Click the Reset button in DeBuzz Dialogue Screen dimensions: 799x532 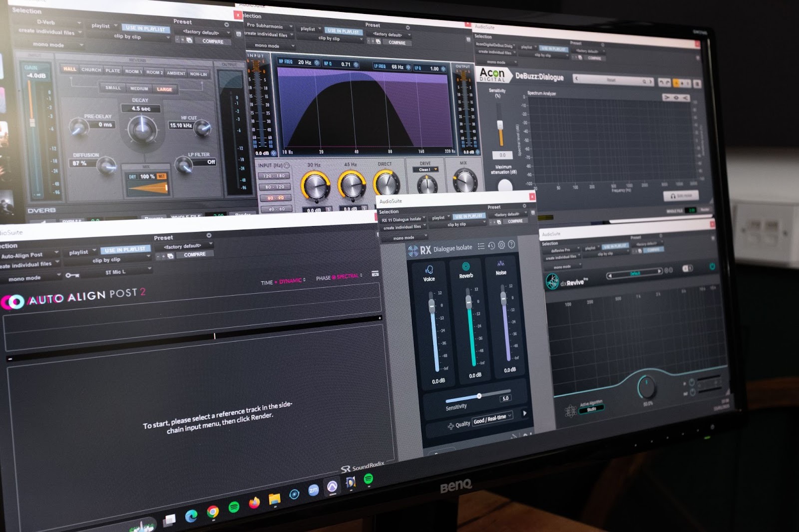coord(611,79)
